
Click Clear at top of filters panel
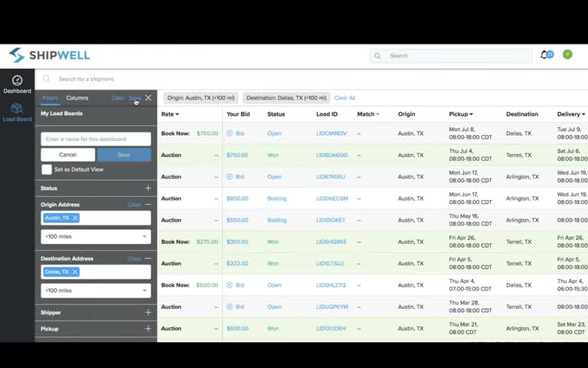(117, 97)
